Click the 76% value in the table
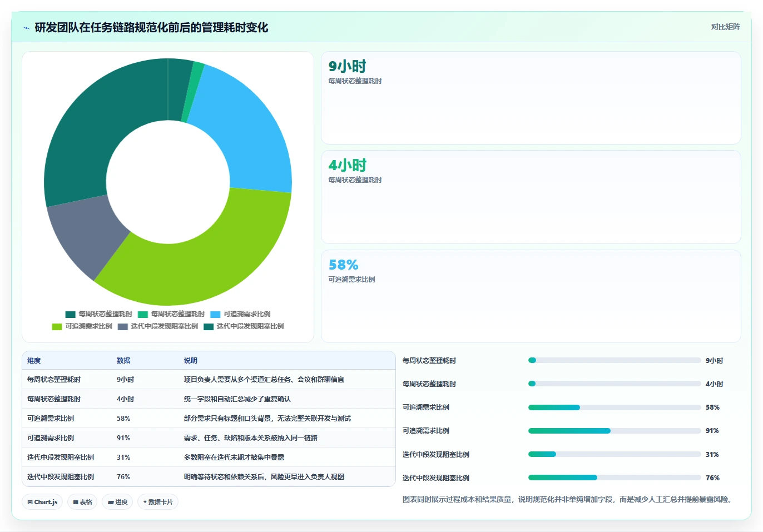Viewport: 763px width, 532px height. (123, 477)
